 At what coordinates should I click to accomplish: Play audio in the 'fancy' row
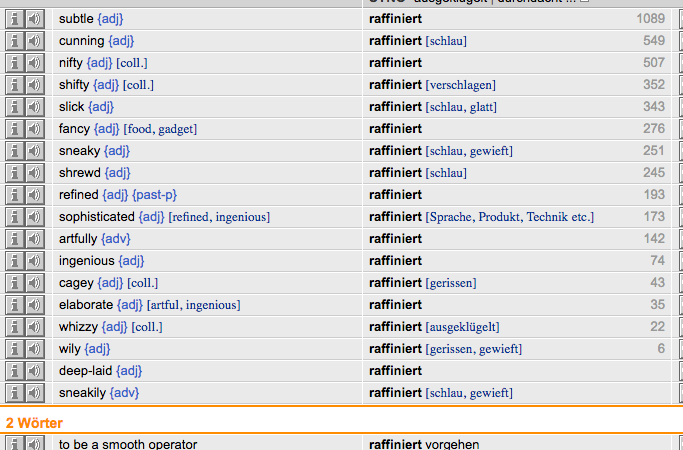tap(34, 129)
